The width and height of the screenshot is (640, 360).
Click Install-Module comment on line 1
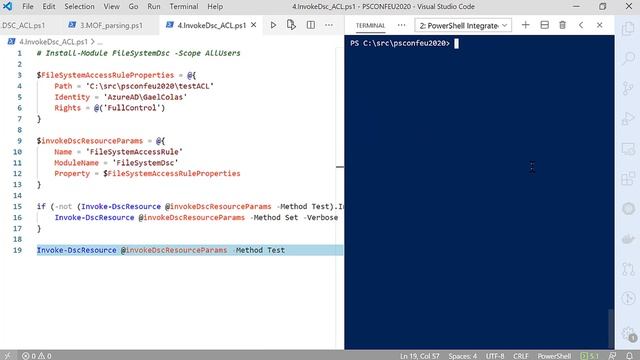pos(138,53)
